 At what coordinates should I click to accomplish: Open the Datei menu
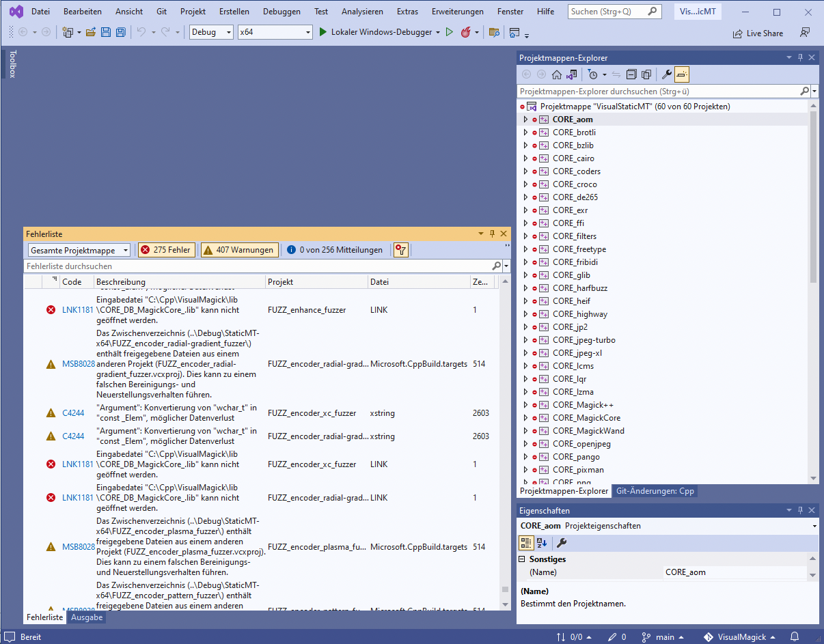[40, 12]
